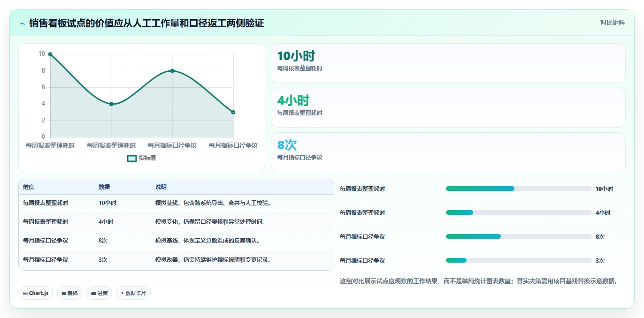Image resolution: width=644 pixels, height=318 pixels.
Task: Click the 数据 table column header
Action: point(104,187)
